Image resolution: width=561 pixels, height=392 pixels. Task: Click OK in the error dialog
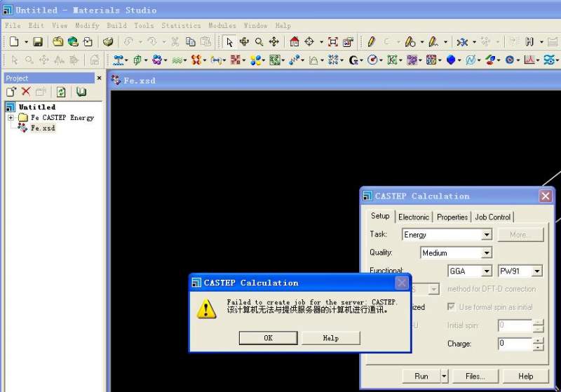pos(269,338)
